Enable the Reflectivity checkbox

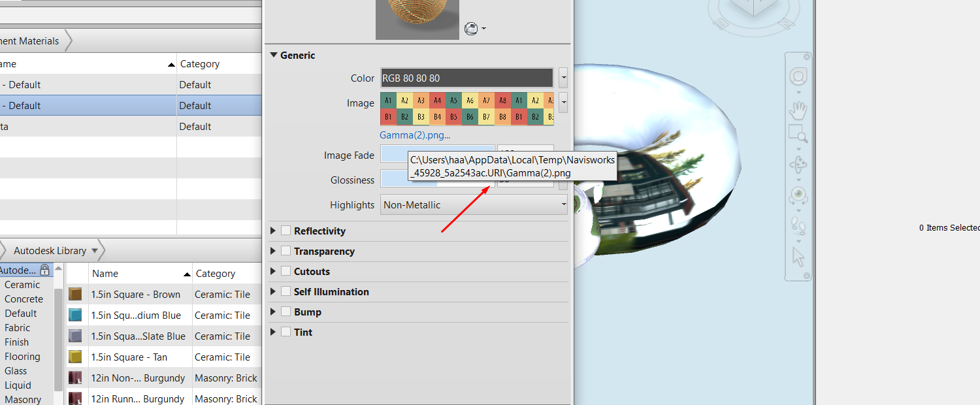[x=286, y=231]
